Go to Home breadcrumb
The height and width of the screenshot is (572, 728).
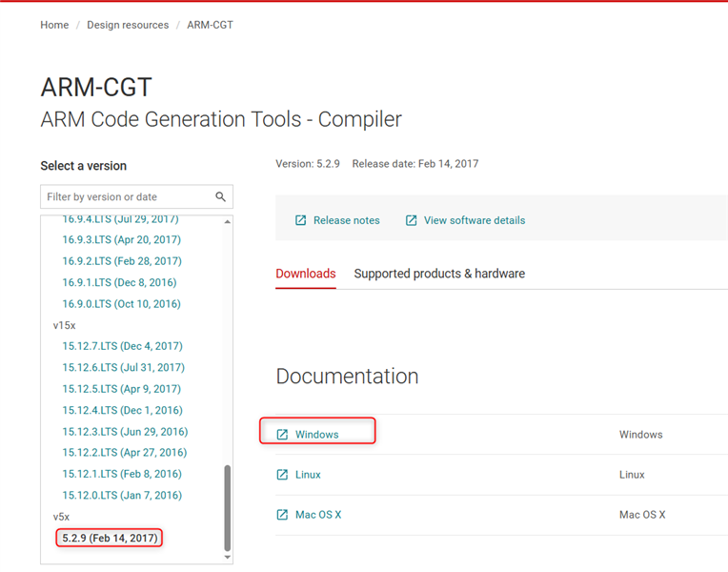pos(54,25)
